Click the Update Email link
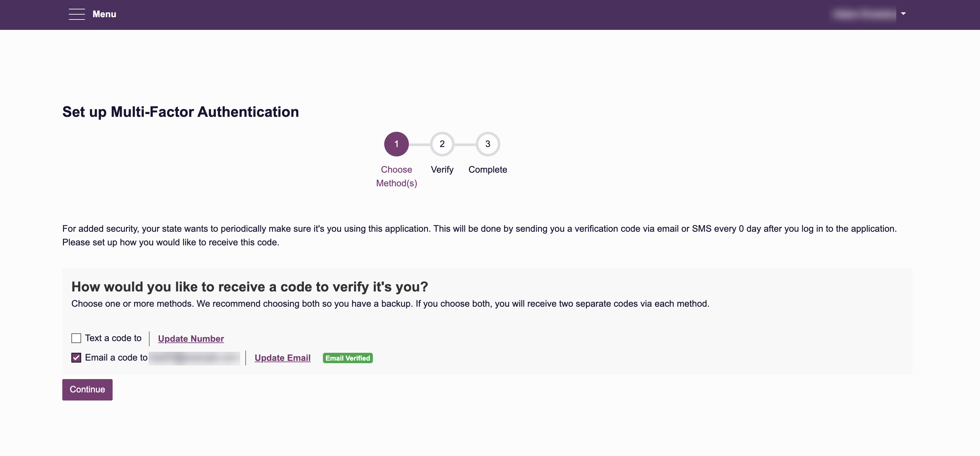980x456 pixels. (282, 358)
